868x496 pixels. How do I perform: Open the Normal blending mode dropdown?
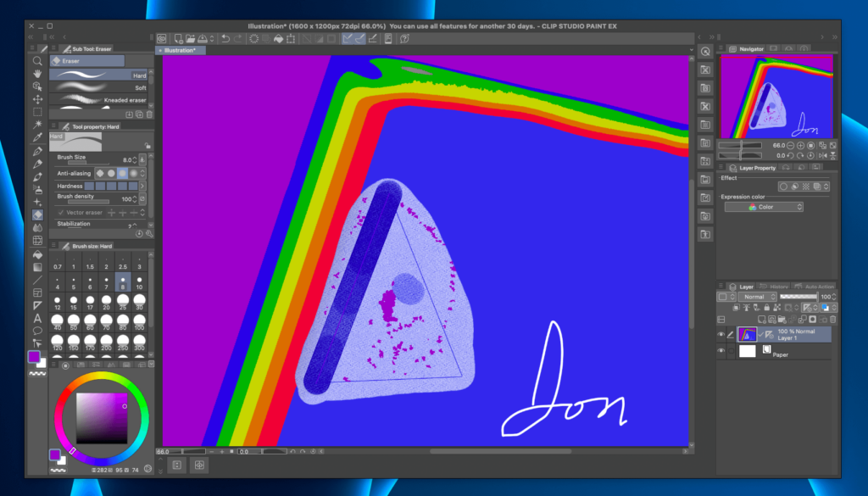coord(757,298)
